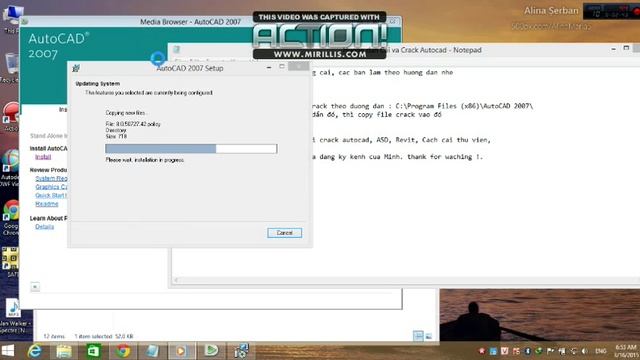The height and width of the screenshot is (360, 640).
Task: Click the "thank for waching" line in Notepad
Action: click(x=397, y=156)
